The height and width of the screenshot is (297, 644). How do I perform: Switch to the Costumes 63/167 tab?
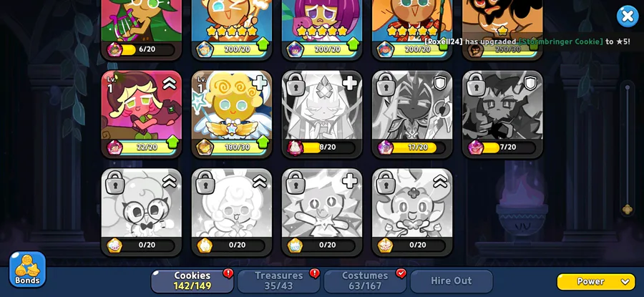click(365, 281)
